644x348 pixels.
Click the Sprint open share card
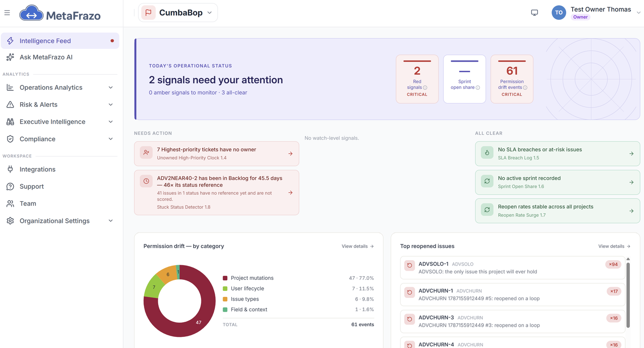pyautogui.click(x=465, y=79)
